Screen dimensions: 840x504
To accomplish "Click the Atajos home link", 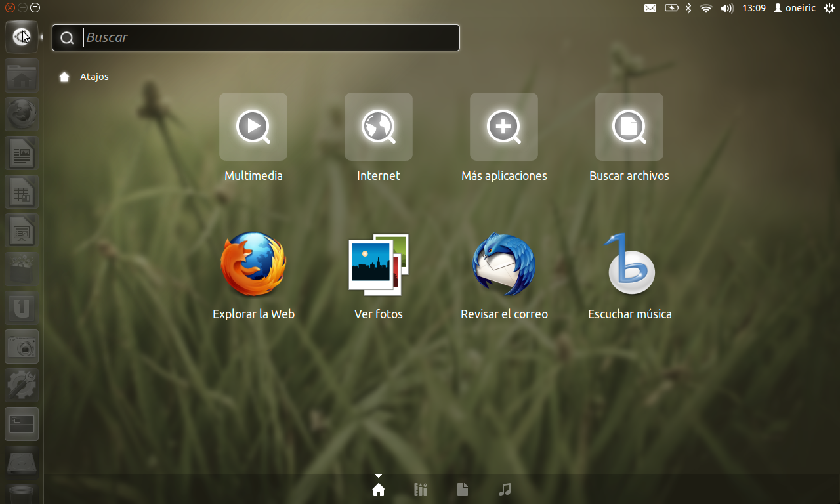I will tap(94, 77).
